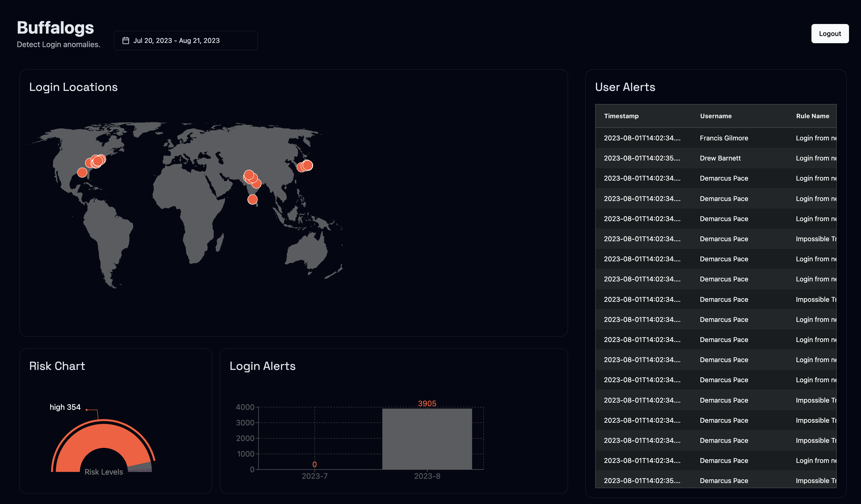This screenshot has width=861, height=504.
Task: Click the Login Locations heading
Action: [74, 87]
